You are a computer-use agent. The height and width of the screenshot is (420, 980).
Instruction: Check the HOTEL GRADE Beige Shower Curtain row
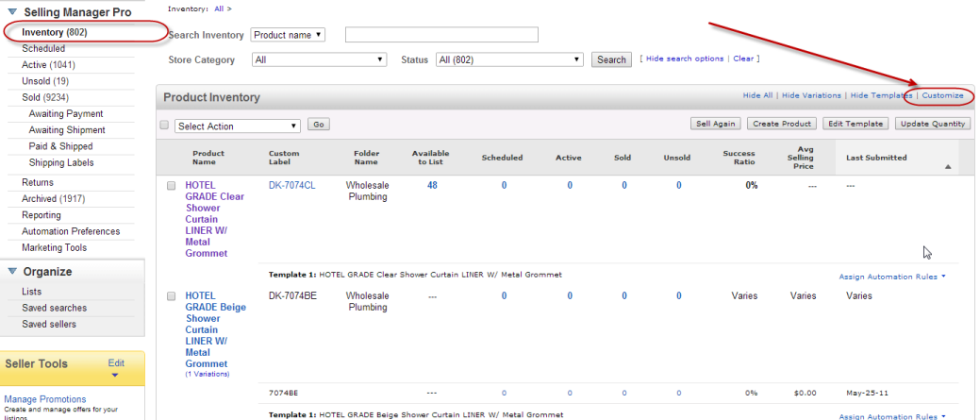pyautogui.click(x=172, y=296)
